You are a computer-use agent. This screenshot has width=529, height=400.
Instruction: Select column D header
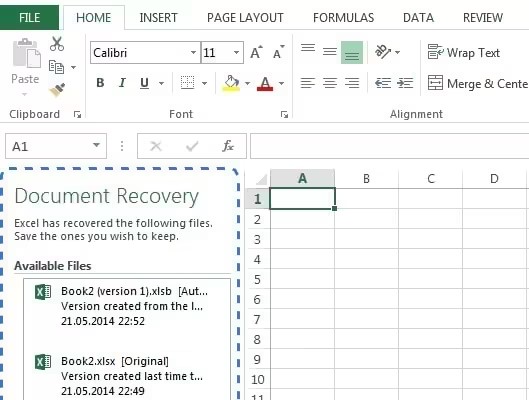494,178
